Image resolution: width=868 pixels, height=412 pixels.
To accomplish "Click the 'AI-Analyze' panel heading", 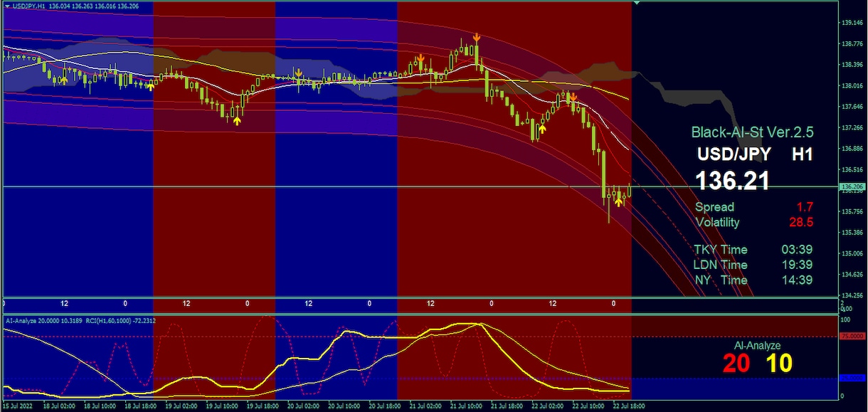I will point(757,346).
